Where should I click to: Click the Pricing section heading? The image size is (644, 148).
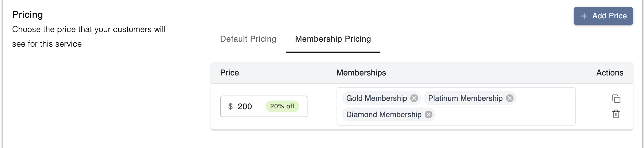click(28, 15)
